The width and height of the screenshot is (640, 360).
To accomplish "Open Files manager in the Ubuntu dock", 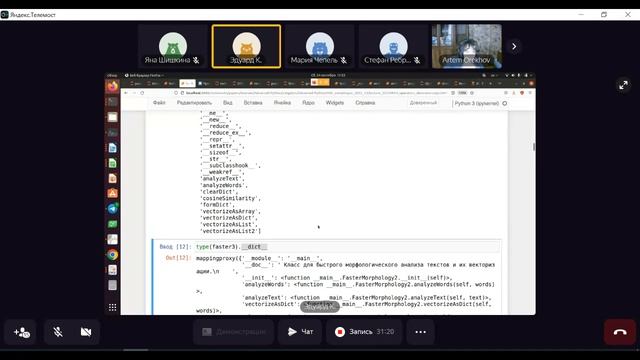I will 112,117.
